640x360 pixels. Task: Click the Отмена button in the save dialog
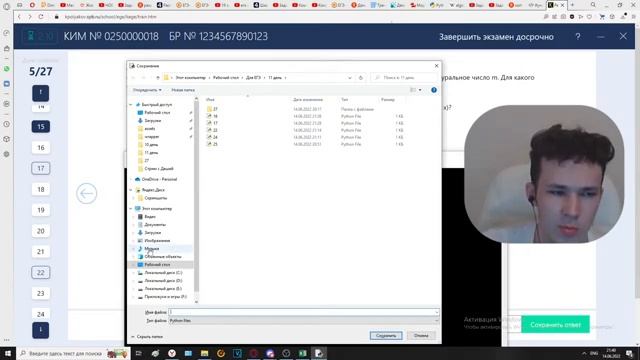tap(421, 336)
